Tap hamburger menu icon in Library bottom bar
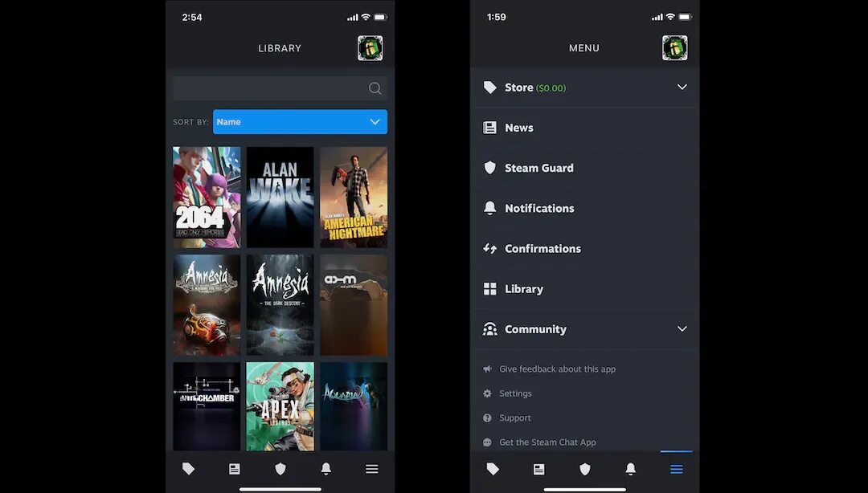 [x=372, y=469]
